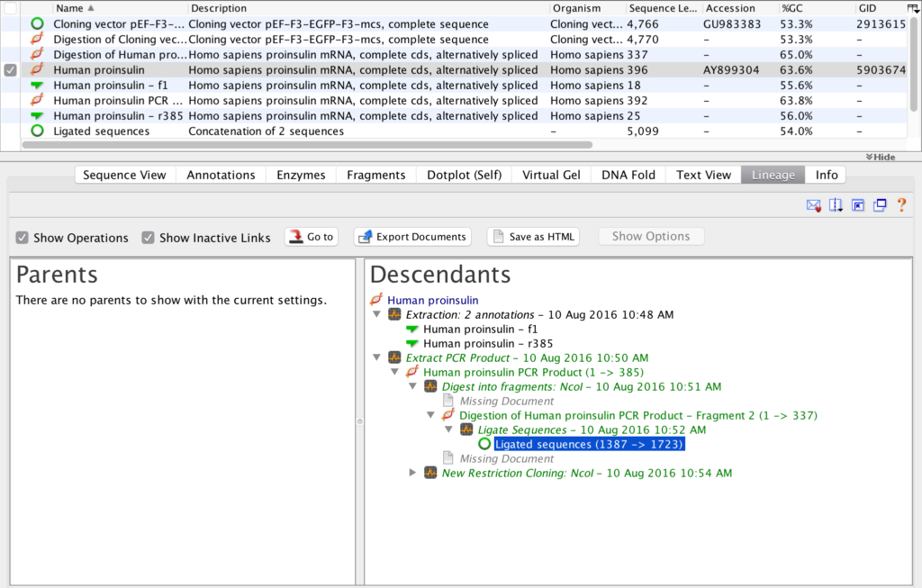Open the Dotplot (Self) tab

click(464, 175)
